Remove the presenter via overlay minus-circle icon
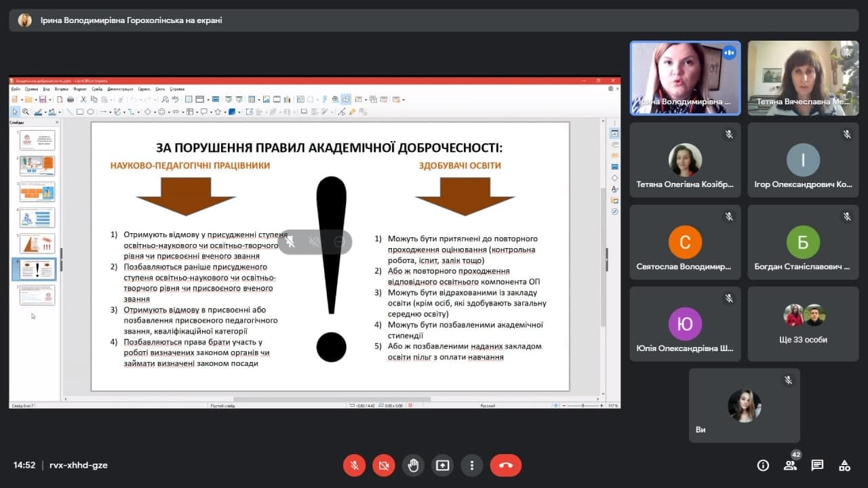The height and width of the screenshot is (488, 868). pyautogui.click(x=340, y=241)
